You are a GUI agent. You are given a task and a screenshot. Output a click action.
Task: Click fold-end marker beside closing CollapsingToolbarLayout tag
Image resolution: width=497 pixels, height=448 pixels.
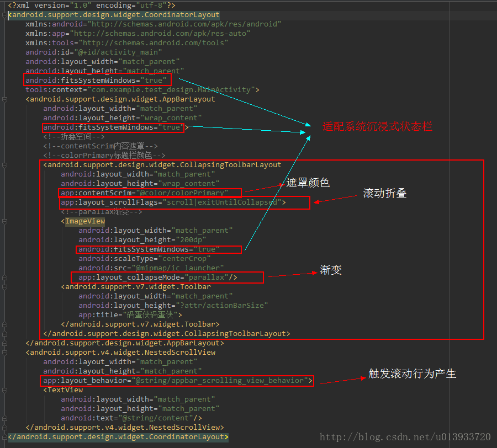pos(4,334)
